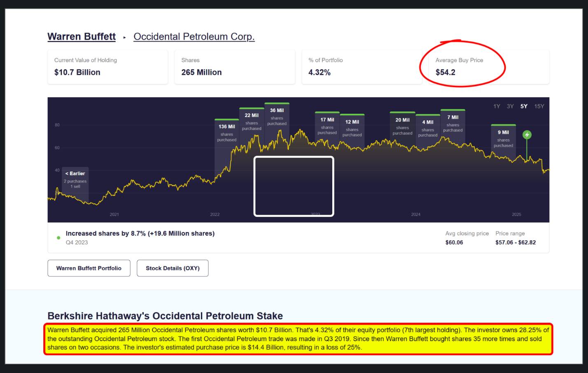Open the Warren Buffett heading link
Image resolution: width=588 pixels, height=373 pixels.
coord(82,37)
